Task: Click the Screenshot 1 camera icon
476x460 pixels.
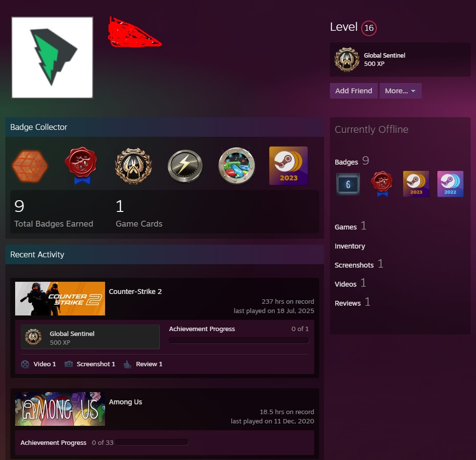Action: click(68, 364)
